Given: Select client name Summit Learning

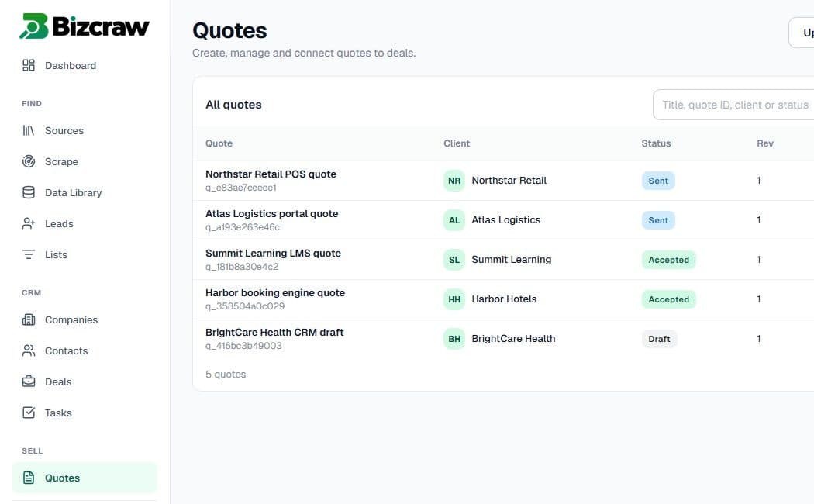Looking at the screenshot, I should [x=512, y=260].
